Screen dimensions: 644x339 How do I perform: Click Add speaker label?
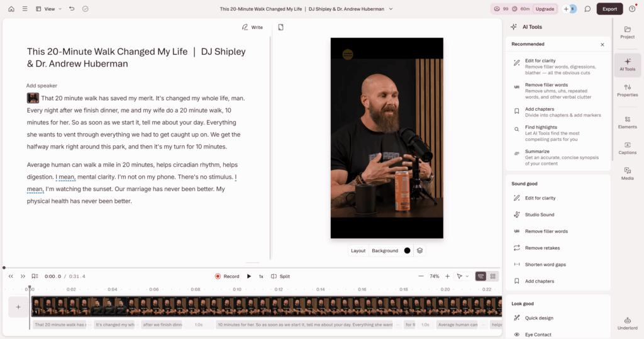[42, 86]
